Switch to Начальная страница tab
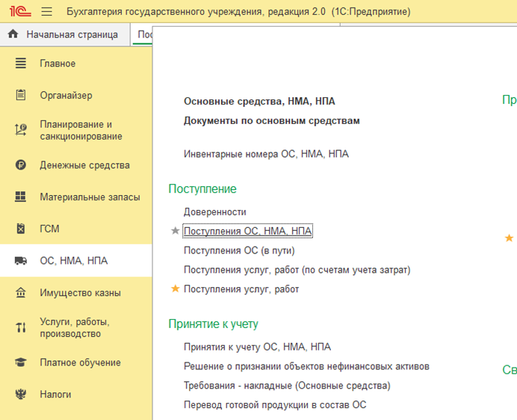Screen dimensions: 517x420 (x=65, y=34)
